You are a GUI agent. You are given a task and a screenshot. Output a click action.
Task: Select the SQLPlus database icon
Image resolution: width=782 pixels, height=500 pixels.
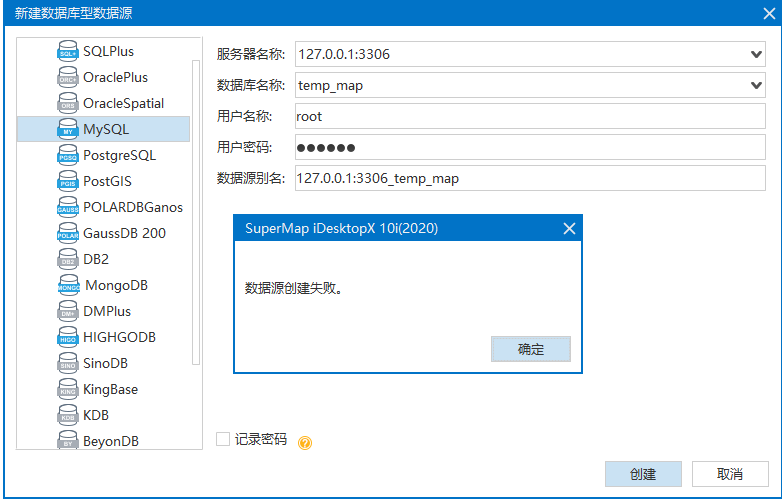(x=68, y=51)
